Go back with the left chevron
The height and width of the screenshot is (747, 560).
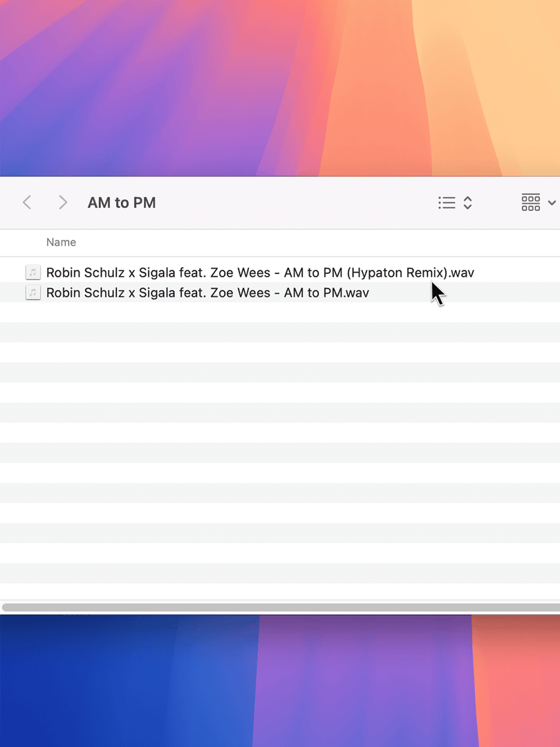[x=27, y=203]
